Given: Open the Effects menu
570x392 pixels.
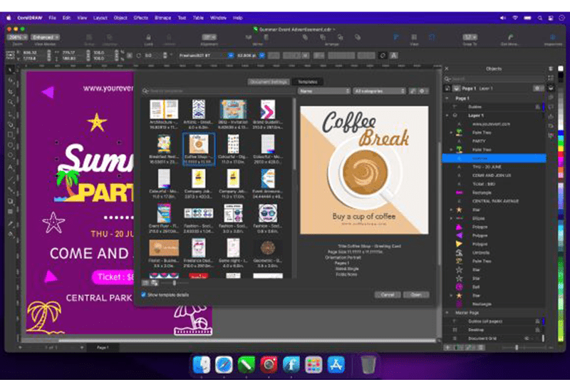Looking at the screenshot, I should tap(139, 17).
